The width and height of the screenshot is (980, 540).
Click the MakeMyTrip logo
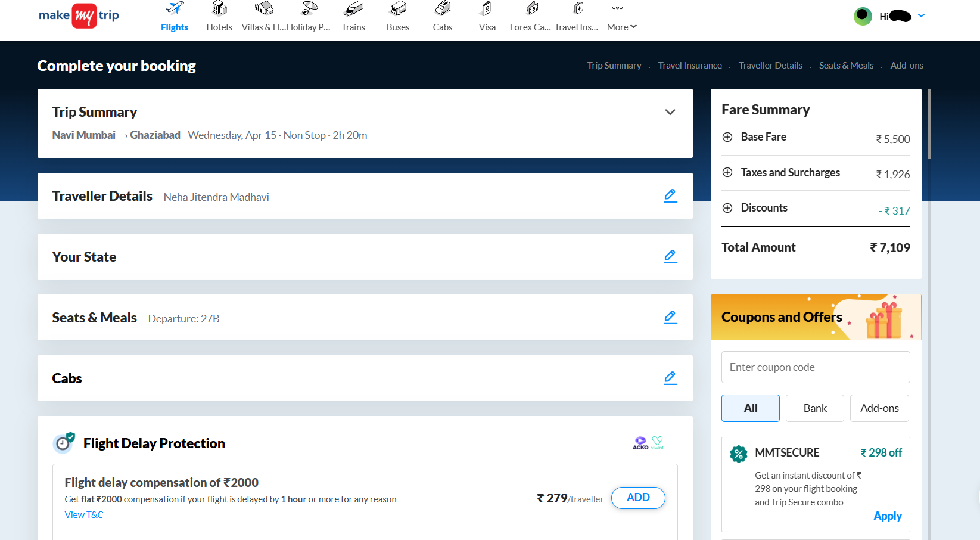(x=79, y=15)
